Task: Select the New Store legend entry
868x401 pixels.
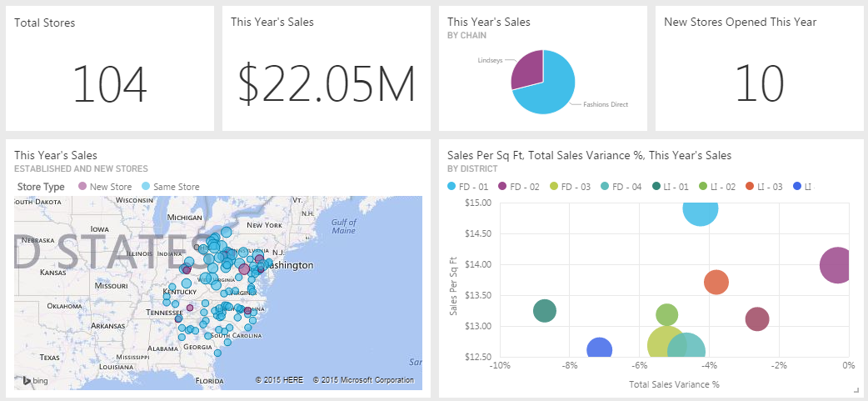Action: pyautogui.click(x=104, y=187)
